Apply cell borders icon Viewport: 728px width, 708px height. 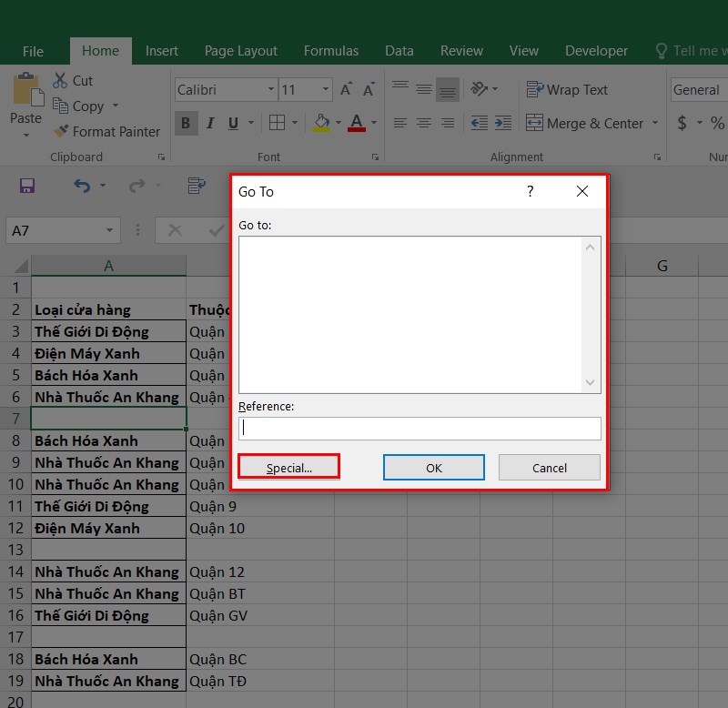(x=277, y=123)
